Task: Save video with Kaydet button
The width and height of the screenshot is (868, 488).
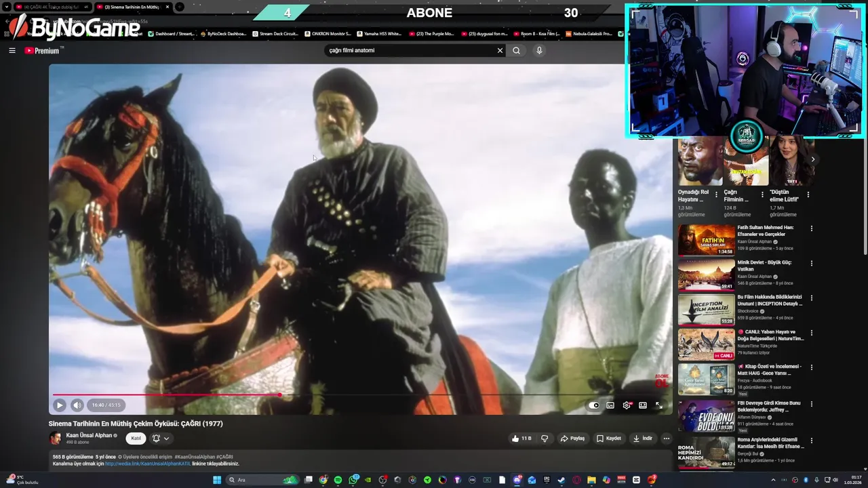Action: 608,439
